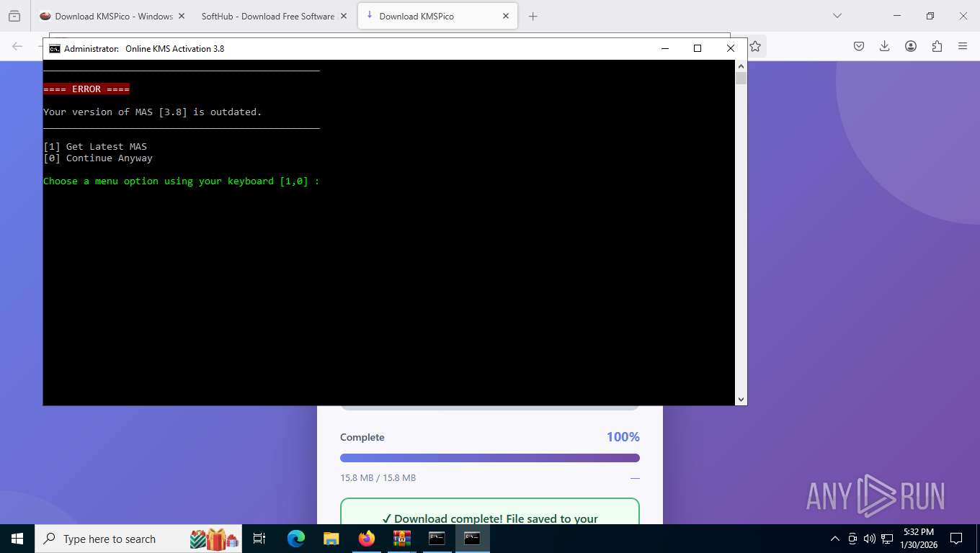Switch to the active console taskbar icon
The image size is (980, 553).
(473, 539)
